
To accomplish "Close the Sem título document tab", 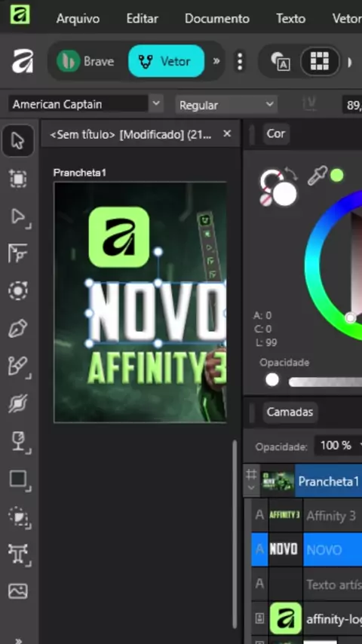I will point(227,134).
